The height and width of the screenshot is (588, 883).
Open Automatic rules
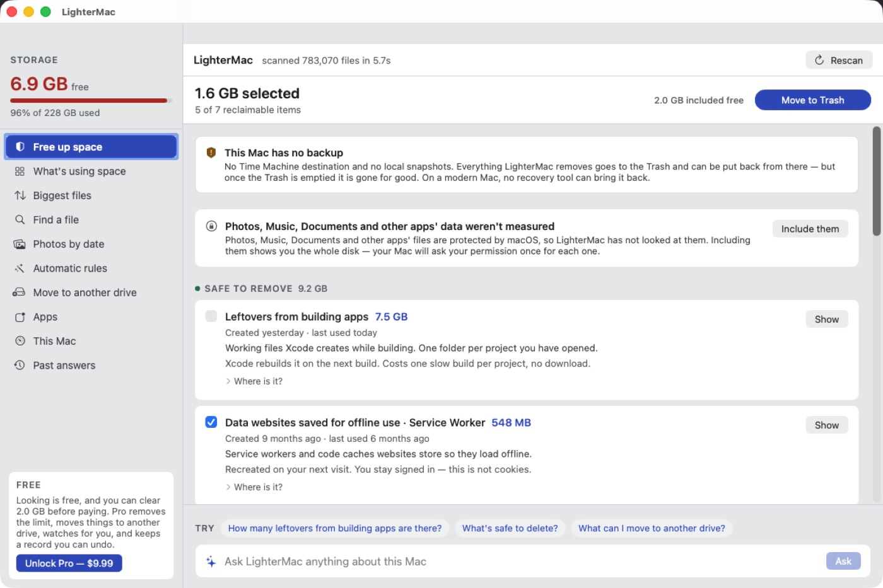(91, 268)
